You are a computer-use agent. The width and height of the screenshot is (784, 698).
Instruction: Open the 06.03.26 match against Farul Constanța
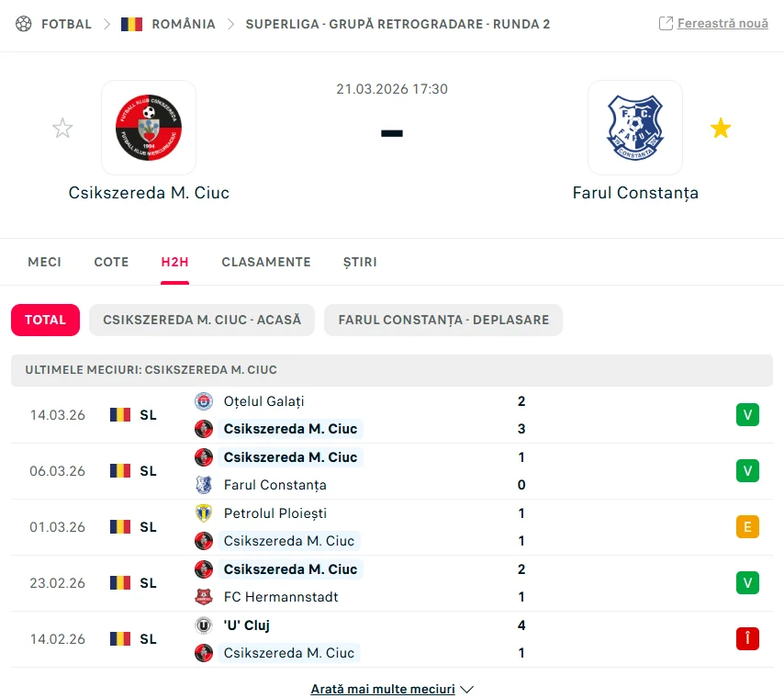[367, 471]
